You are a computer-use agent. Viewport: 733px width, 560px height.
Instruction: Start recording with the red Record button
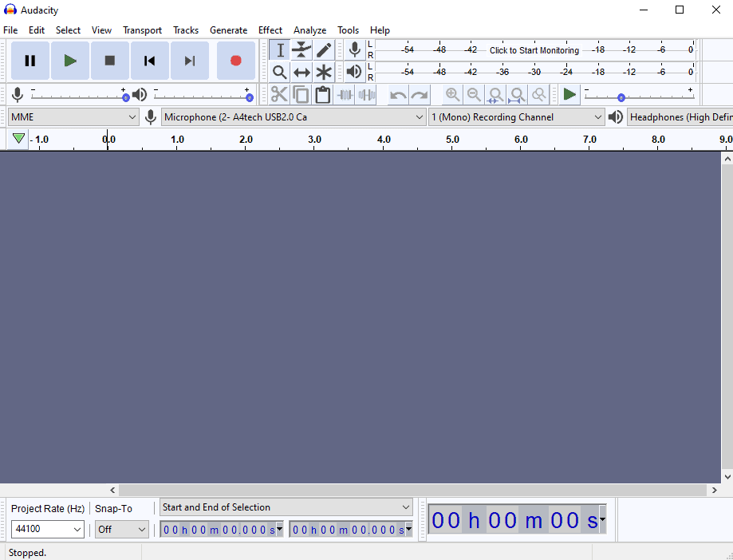[x=235, y=61]
